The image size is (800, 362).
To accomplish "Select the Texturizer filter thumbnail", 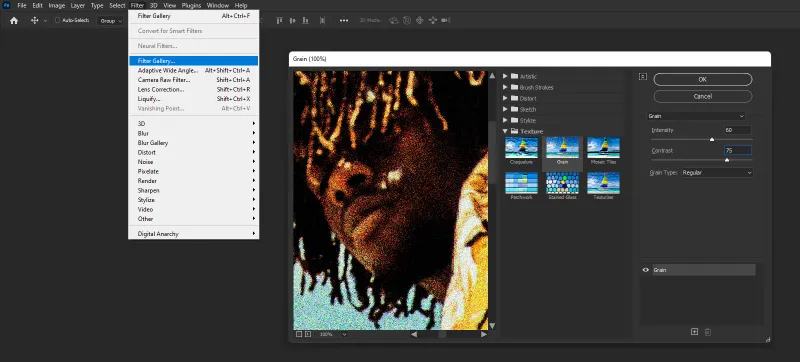I will pyautogui.click(x=604, y=183).
